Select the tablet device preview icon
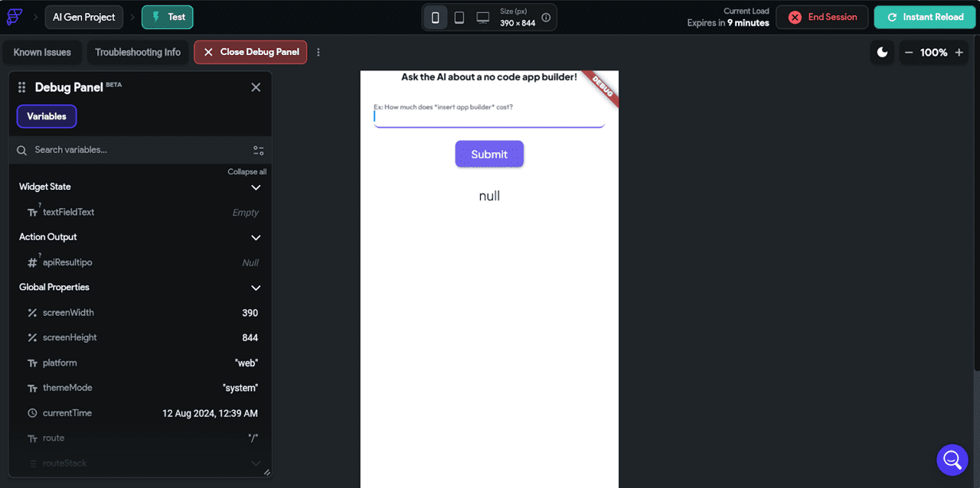 point(459,16)
